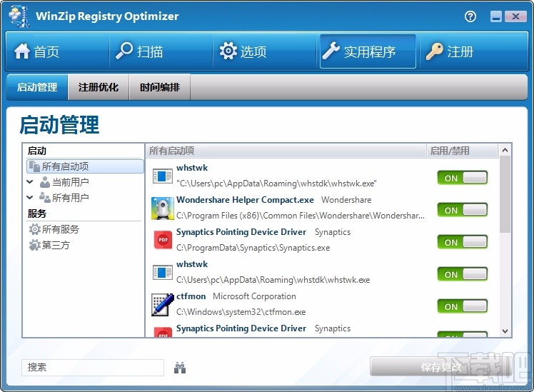The height and width of the screenshot is (392, 534).
Task: Switch to the 启动管理 tab
Action: (x=37, y=87)
